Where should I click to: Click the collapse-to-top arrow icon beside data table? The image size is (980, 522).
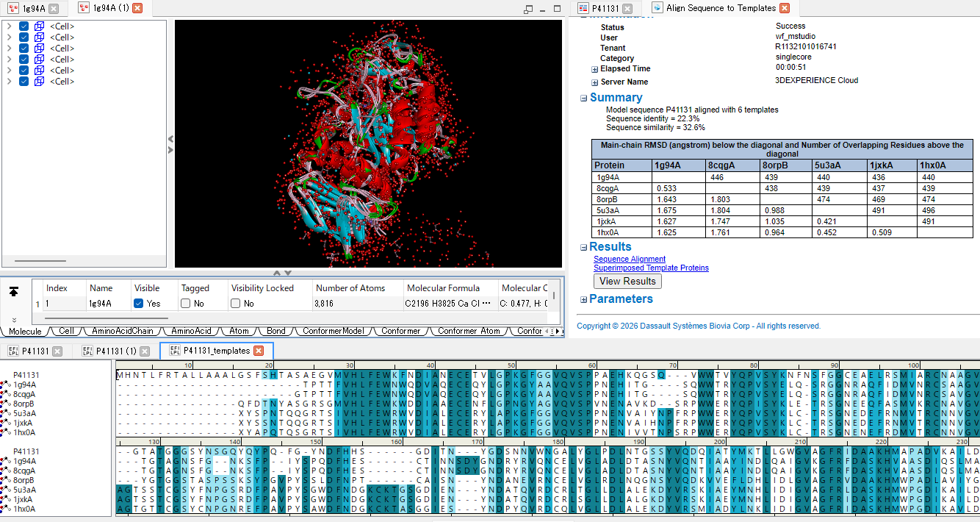pos(14,292)
